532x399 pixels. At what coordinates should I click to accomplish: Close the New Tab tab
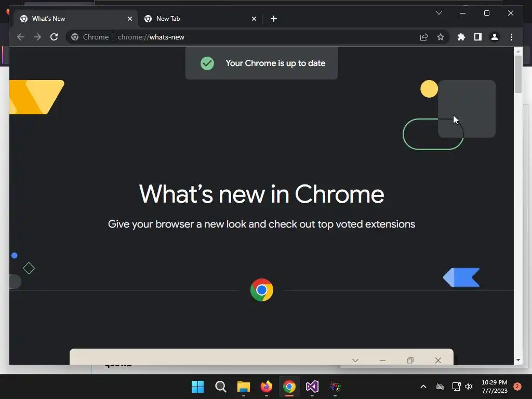click(x=254, y=19)
